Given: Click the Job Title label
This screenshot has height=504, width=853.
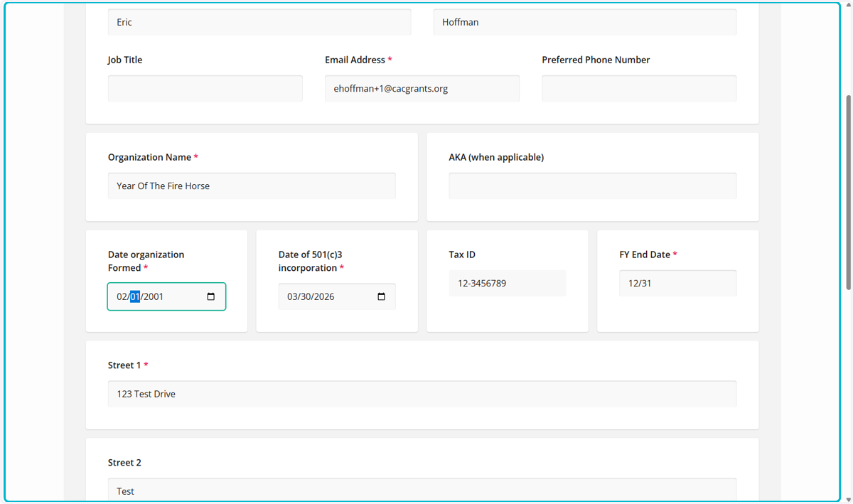Looking at the screenshot, I should coord(125,60).
